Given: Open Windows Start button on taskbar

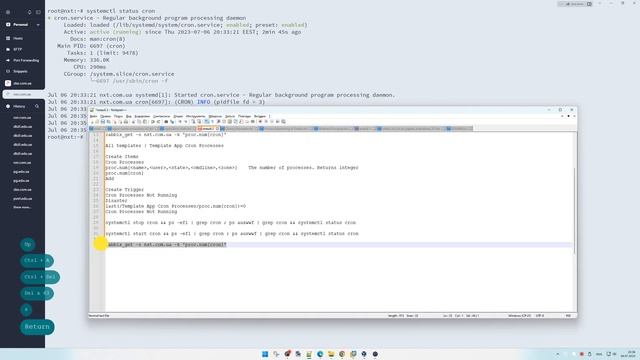Looking at the screenshot, I should click(265, 354).
